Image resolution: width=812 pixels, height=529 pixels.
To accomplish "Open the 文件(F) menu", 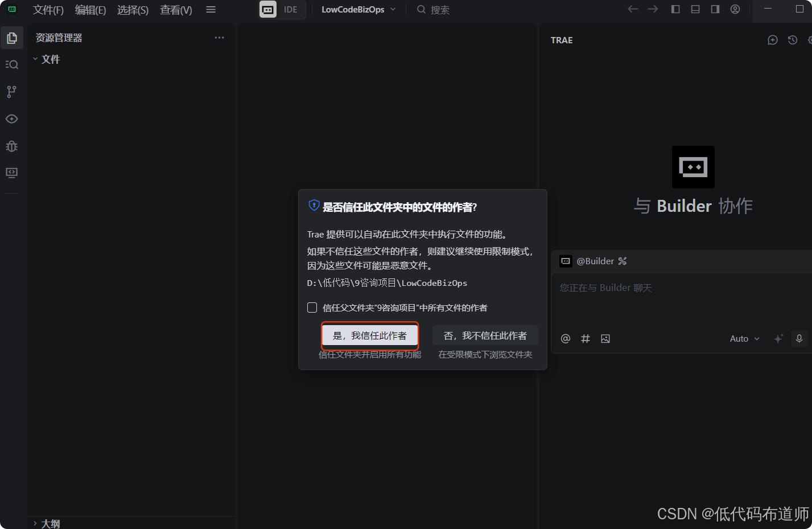I will pyautogui.click(x=48, y=10).
